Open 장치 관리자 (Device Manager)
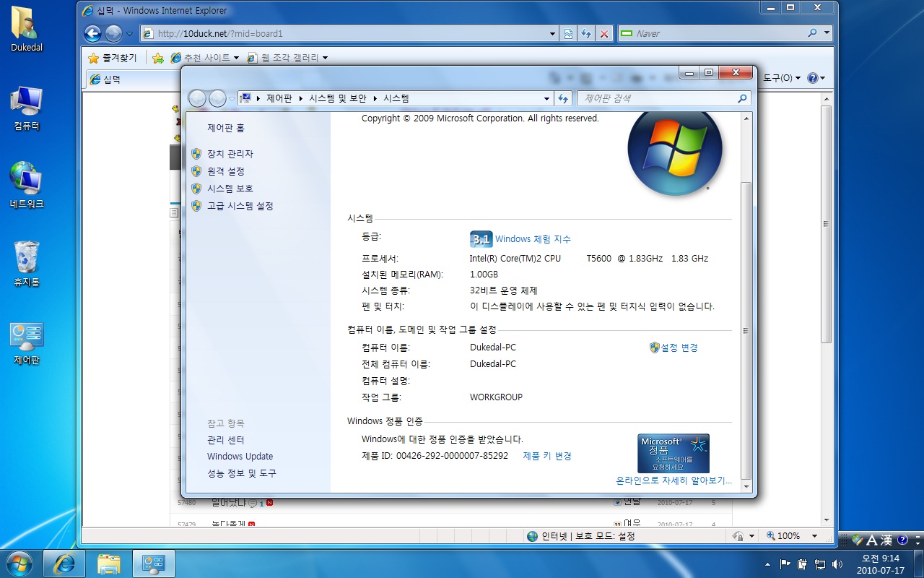The image size is (924, 578). click(x=230, y=154)
